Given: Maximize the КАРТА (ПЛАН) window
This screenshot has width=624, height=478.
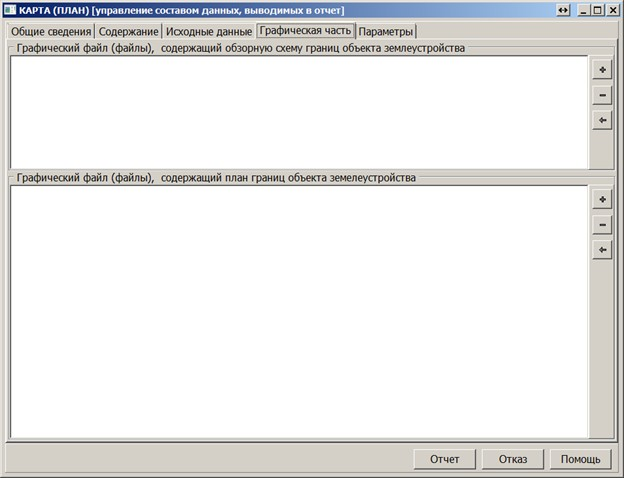Looking at the screenshot, I should [x=598, y=10].
